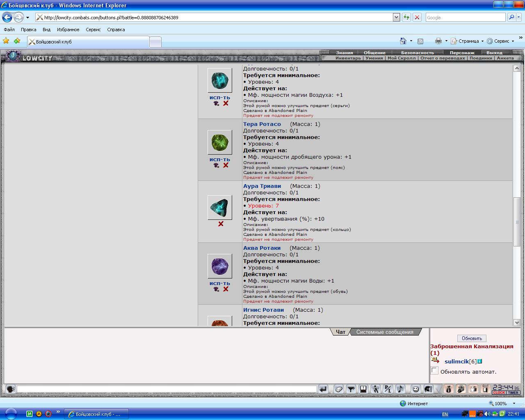This screenshot has width=525, height=420.
Task: Open recent pages dropdown next to Forward
Action: pos(27,18)
